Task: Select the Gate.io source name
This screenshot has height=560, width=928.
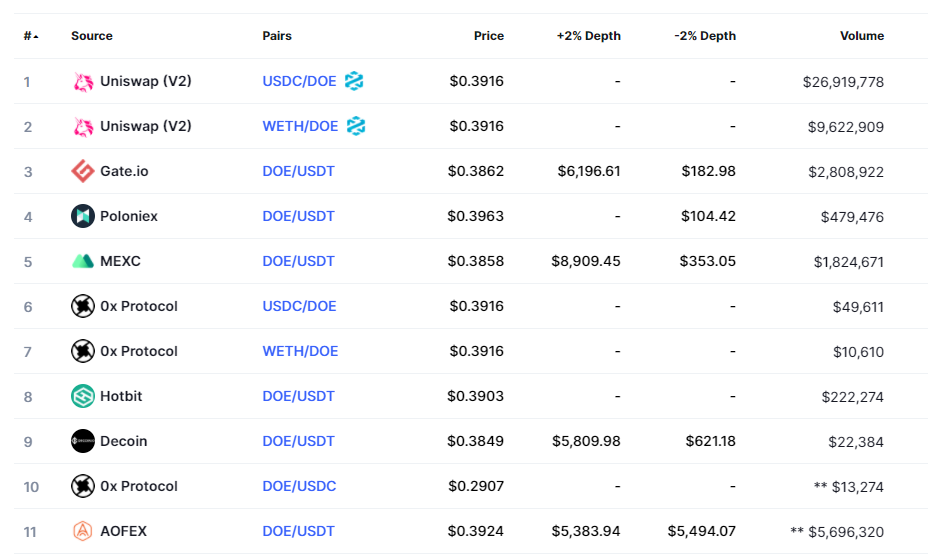Action: coord(124,171)
